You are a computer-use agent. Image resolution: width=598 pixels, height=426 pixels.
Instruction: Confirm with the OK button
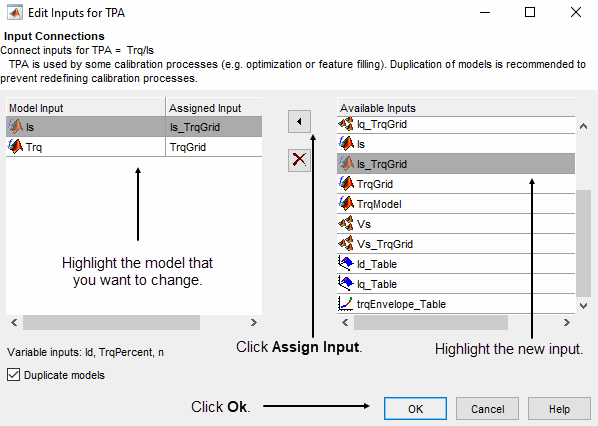point(415,409)
